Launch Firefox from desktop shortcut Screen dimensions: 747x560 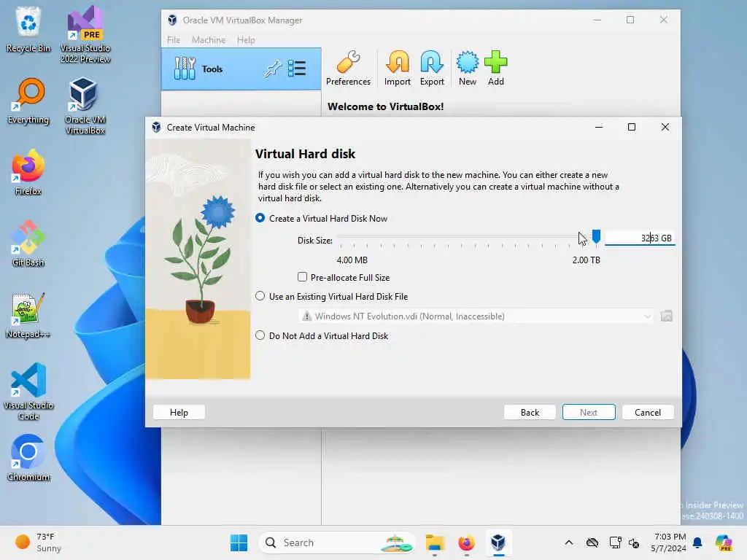[x=28, y=172]
